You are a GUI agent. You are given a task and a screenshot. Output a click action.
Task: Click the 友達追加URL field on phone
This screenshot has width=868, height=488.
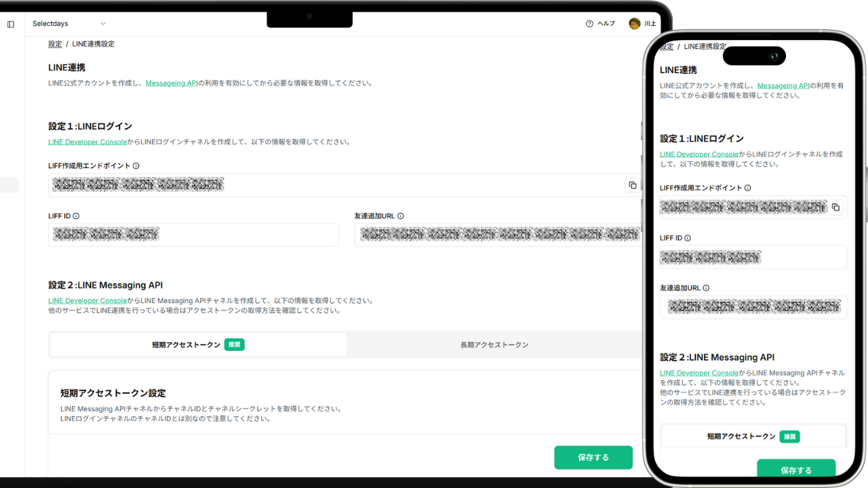click(753, 306)
